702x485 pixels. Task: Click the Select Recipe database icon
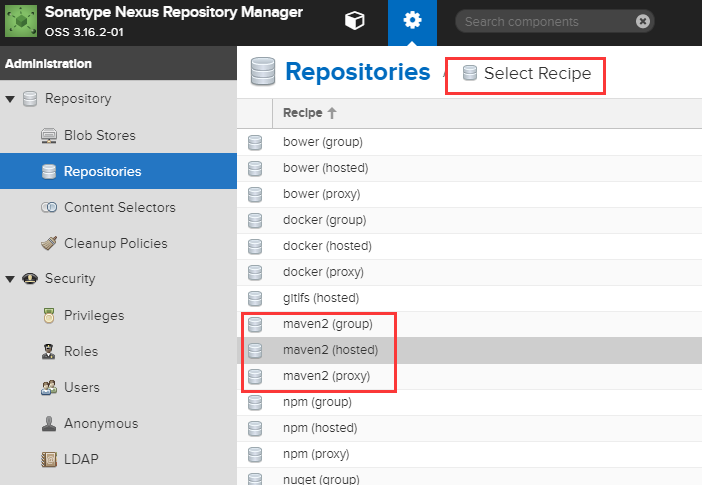(470, 73)
